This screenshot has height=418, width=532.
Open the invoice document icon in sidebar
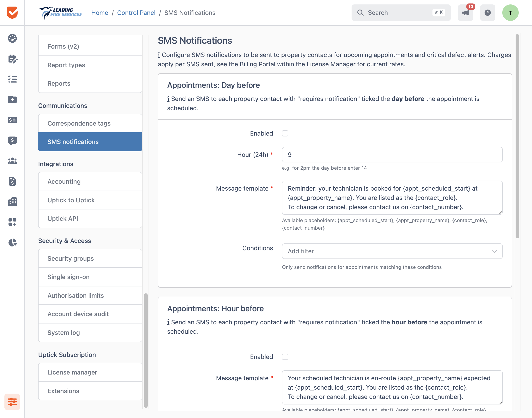12,181
